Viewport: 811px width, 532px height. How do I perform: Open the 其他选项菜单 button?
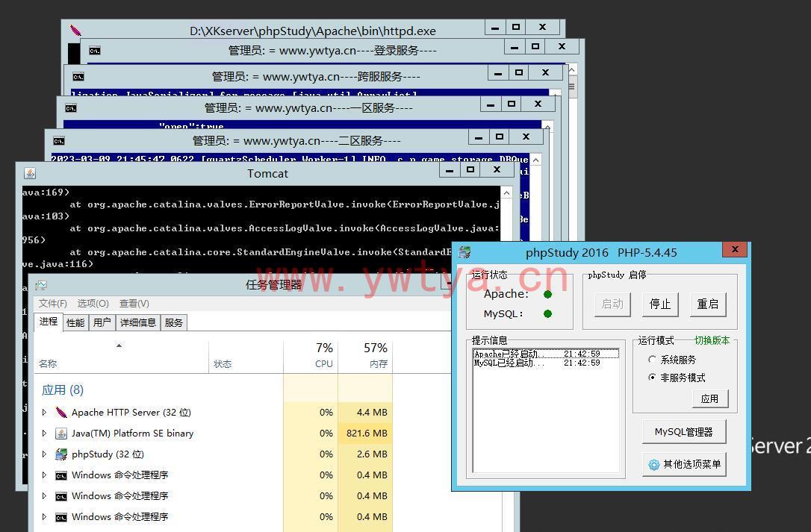click(684, 464)
